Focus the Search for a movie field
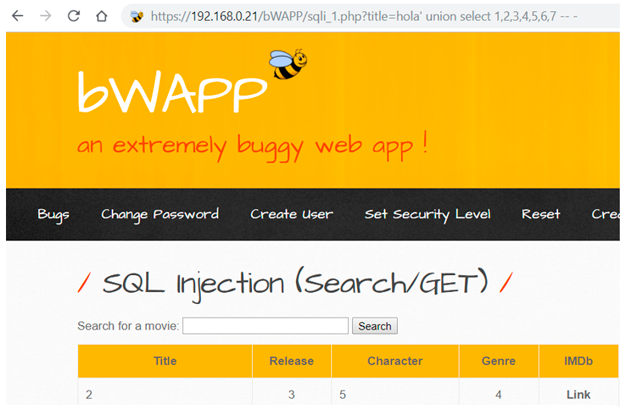This screenshot has width=629, height=420. coord(265,326)
